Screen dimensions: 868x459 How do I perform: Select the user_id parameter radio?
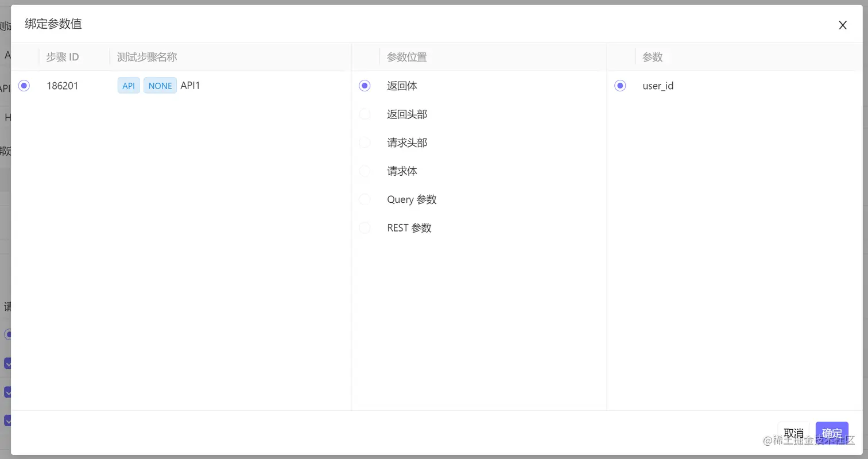pos(620,86)
